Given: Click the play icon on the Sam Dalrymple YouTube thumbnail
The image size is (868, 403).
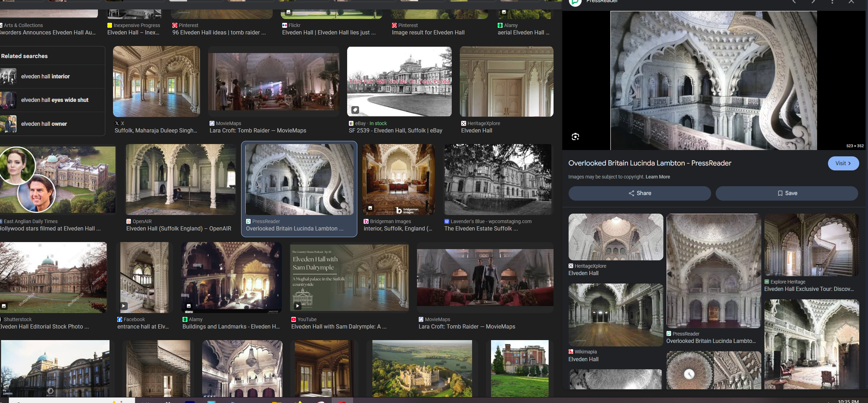Looking at the screenshot, I should tap(297, 306).
